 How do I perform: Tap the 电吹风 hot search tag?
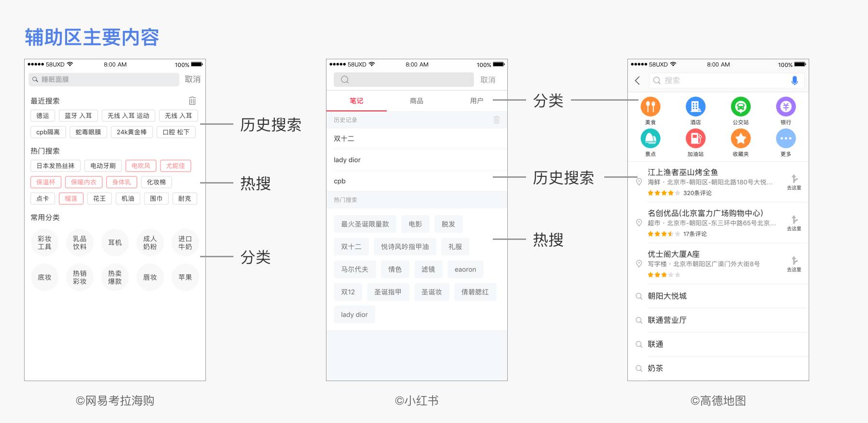(x=141, y=166)
